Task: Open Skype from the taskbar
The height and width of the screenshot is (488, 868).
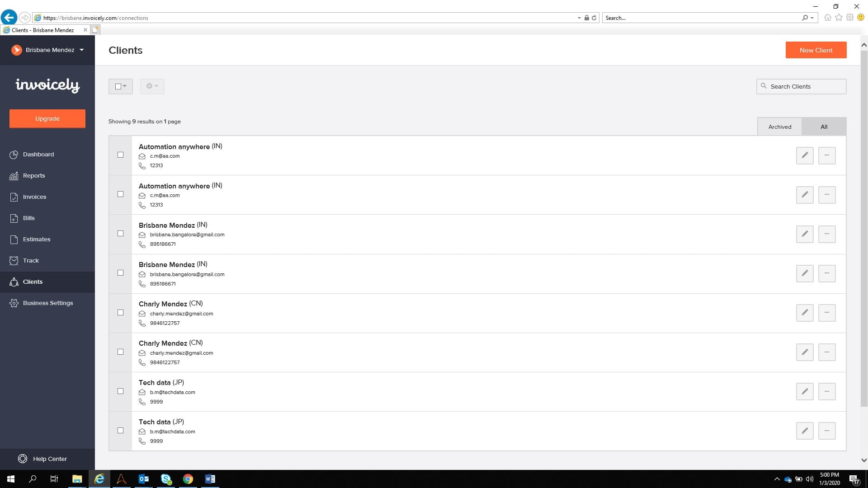Action: (x=166, y=479)
